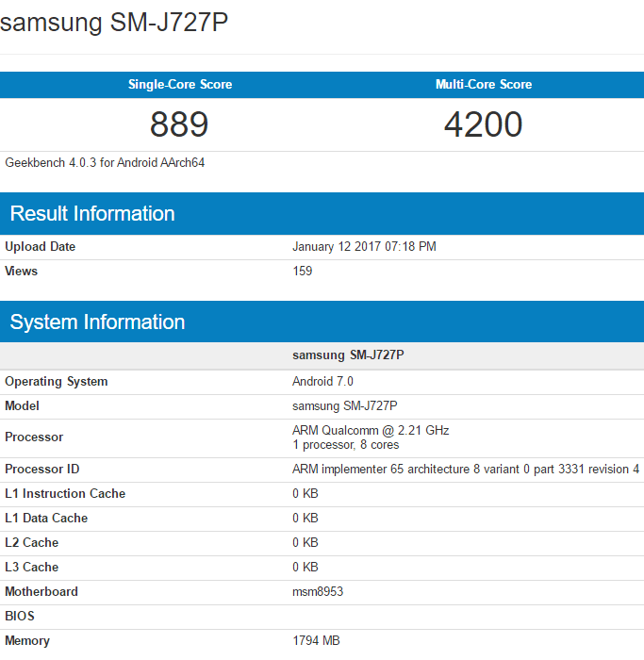Select the views count 159
The image size is (644, 660).
point(303,271)
